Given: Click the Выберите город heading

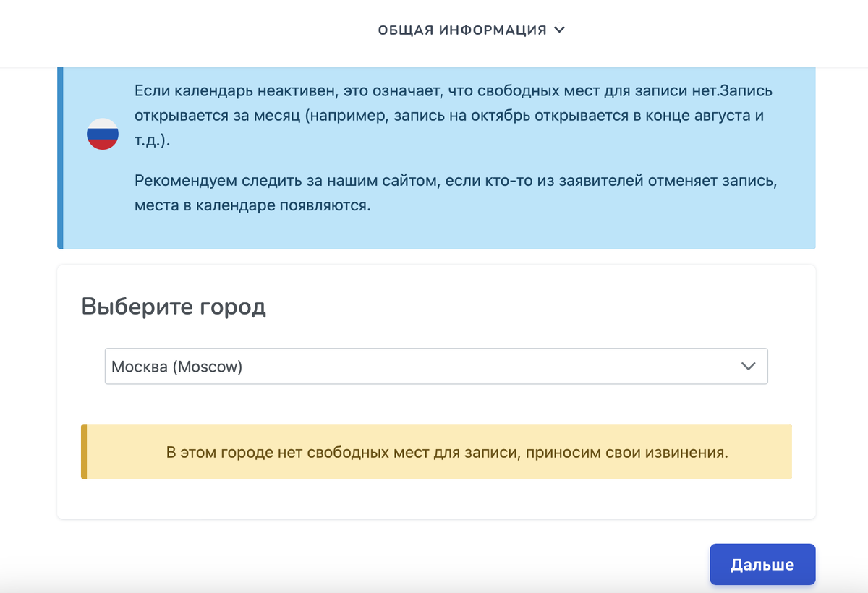Looking at the screenshot, I should 174,307.
